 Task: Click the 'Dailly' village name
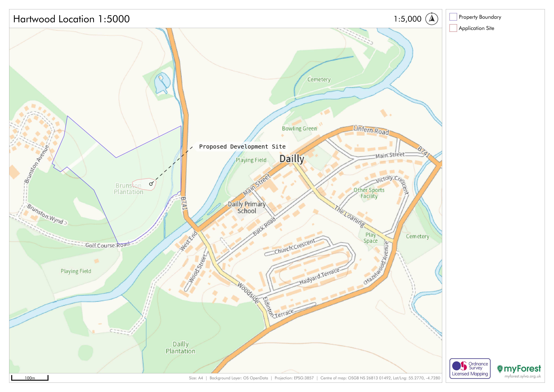[x=292, y=159]
